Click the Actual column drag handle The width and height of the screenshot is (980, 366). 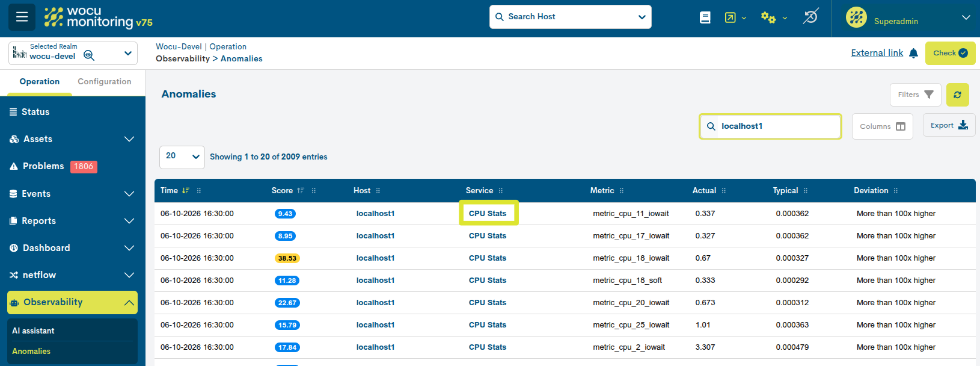pyautogui.click(x=724, y=191)
